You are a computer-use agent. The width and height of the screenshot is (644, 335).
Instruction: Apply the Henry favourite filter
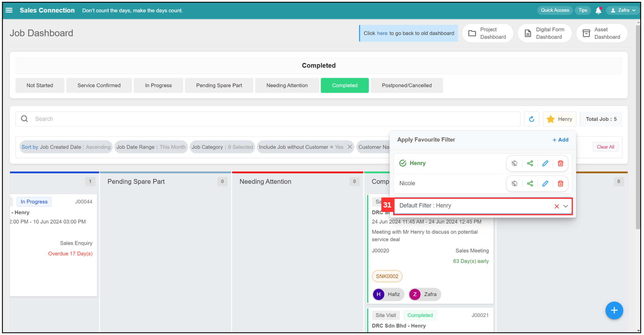point(417,163)
